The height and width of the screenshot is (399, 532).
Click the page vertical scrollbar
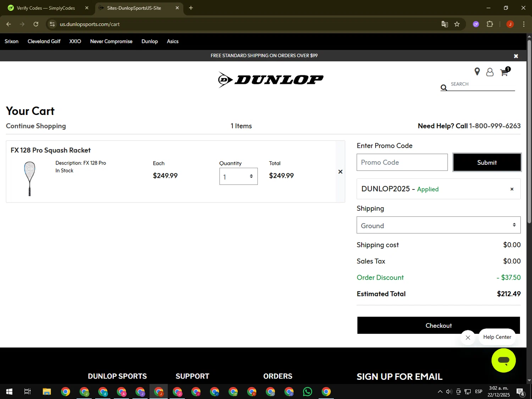pos(529,131)
